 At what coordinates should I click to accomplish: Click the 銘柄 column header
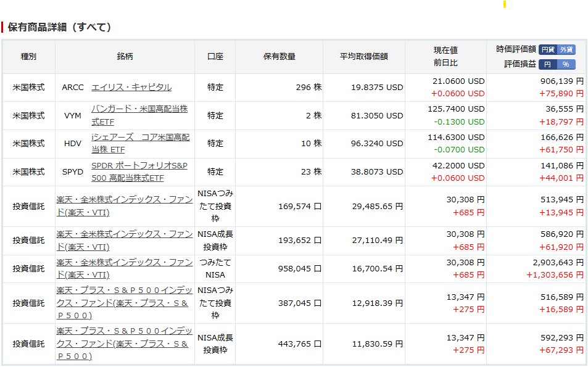coord(125,57)
